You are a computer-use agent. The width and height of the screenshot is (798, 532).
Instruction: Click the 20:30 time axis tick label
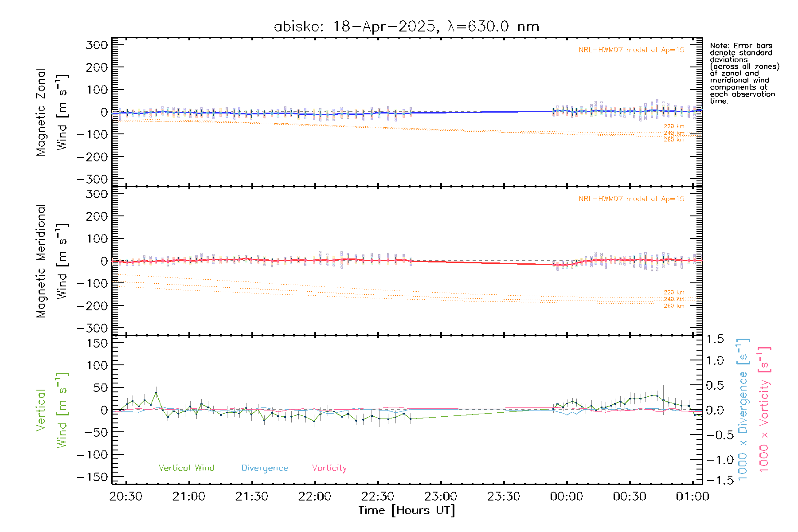click(126, 496)
